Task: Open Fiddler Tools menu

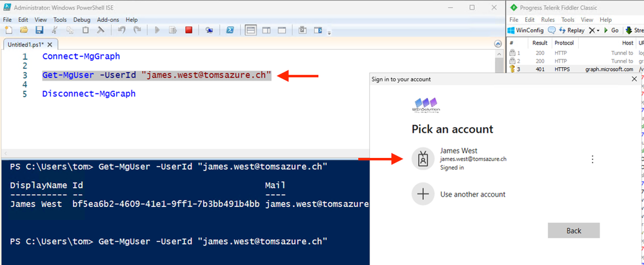Action: pyautogui.click(x=568, y=20)
